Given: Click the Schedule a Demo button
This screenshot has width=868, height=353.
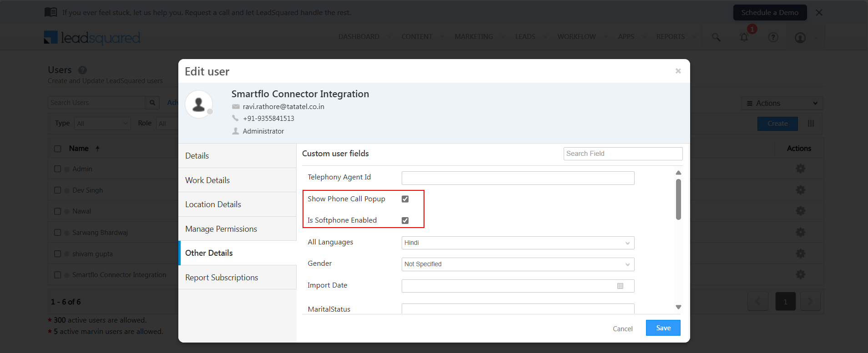Looking at the screenshot, I should [x=770, y=13].
